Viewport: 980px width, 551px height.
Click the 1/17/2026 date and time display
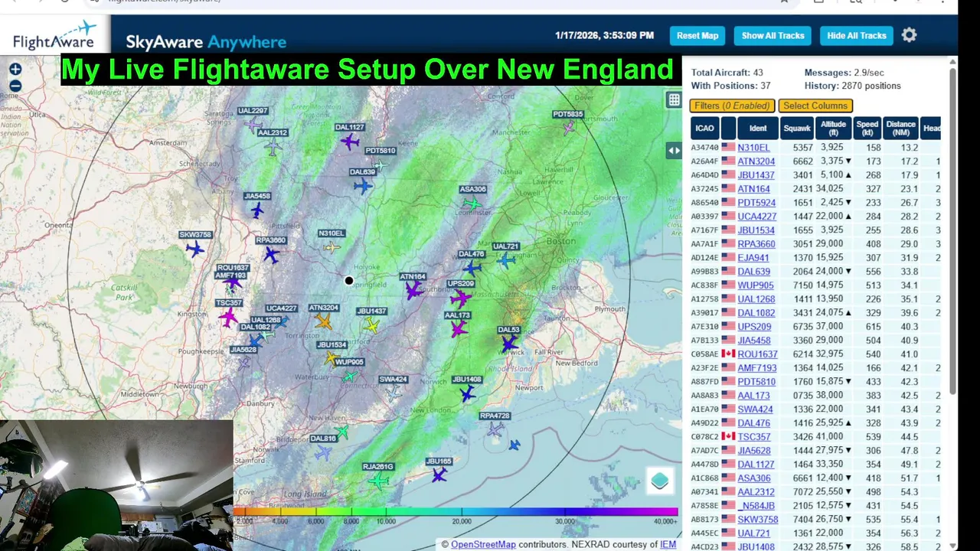[x=604, y=35]
